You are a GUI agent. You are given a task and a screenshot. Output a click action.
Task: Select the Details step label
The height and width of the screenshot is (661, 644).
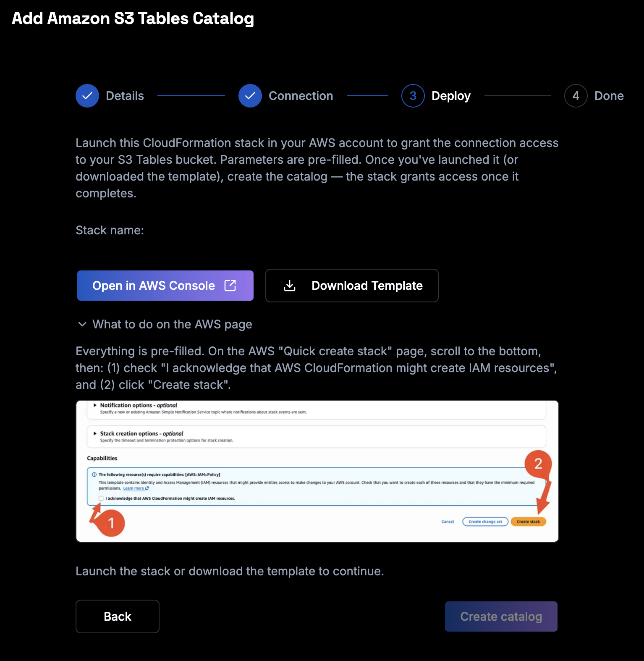[x=125, y=96]
